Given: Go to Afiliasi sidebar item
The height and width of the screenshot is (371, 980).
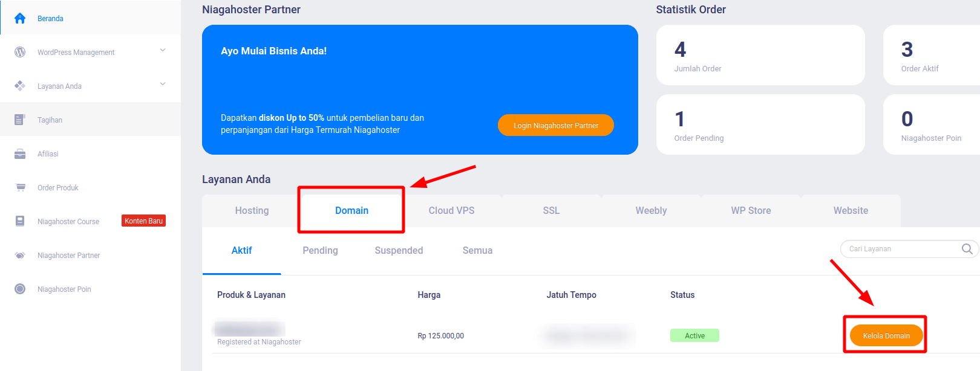Looking at the screenshot, I should (x=91, y=153).
